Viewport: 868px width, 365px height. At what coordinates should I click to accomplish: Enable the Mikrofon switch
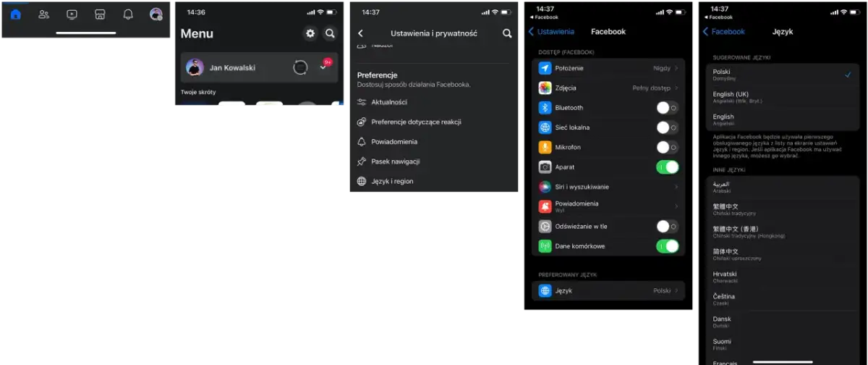point(667,147)
